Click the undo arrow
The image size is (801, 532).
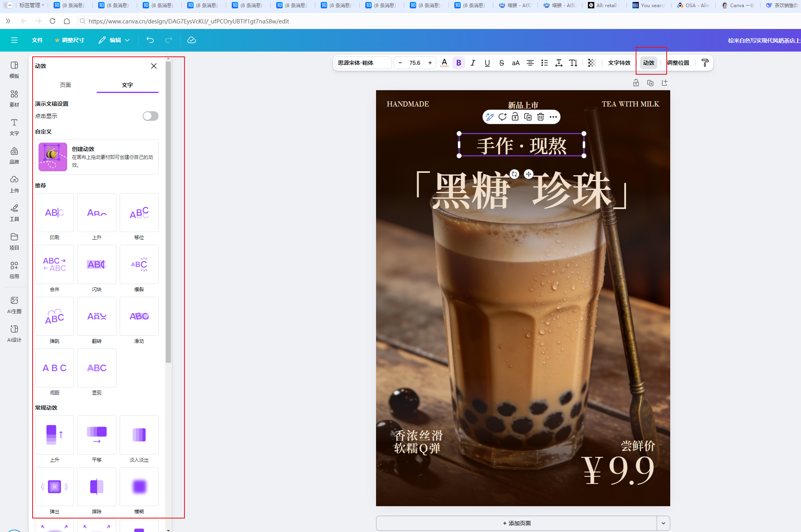tap(150, 40)
